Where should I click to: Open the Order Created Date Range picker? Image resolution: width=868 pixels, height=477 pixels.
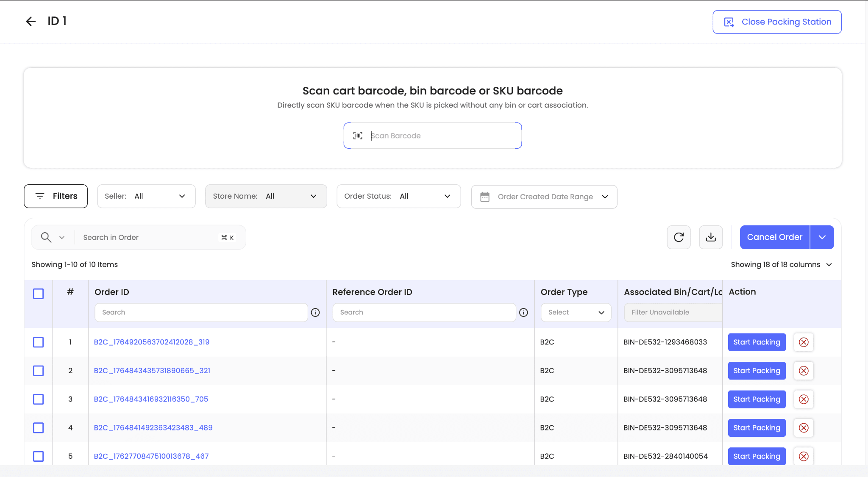click(x=544, y=197)
